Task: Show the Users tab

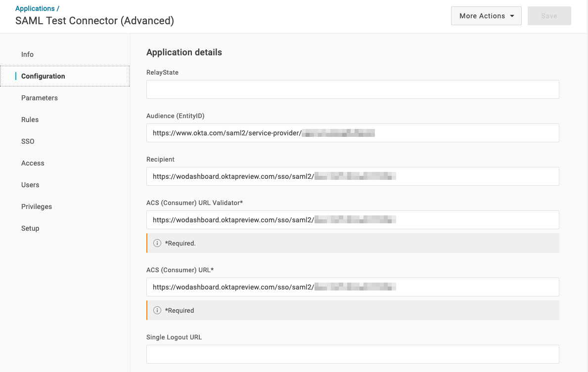Action: click(30, 185)
